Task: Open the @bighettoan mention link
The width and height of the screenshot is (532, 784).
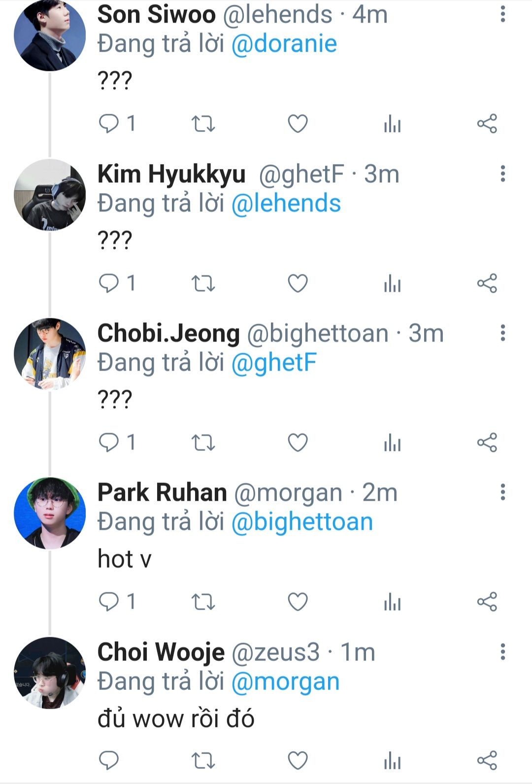Action: 302,522
